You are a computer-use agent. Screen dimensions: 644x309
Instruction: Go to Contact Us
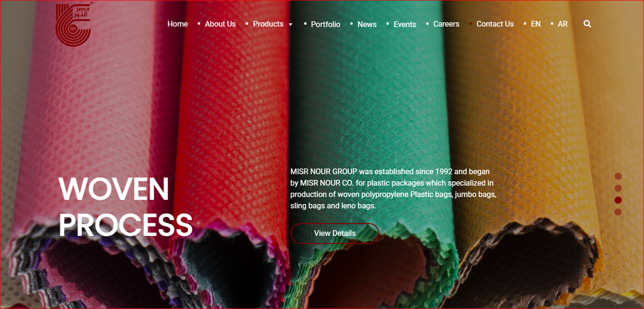pos(495,24)
